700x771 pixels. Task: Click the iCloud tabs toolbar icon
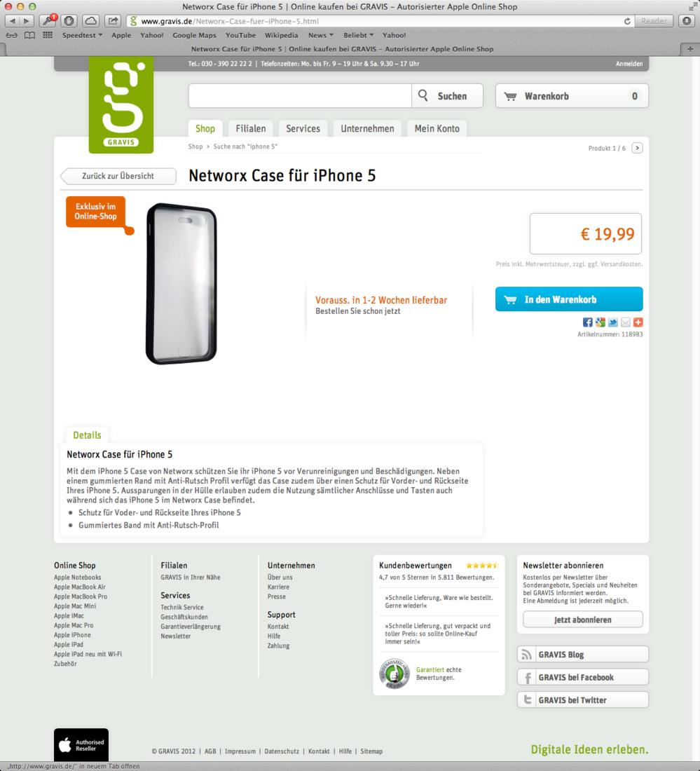point(91,20)
